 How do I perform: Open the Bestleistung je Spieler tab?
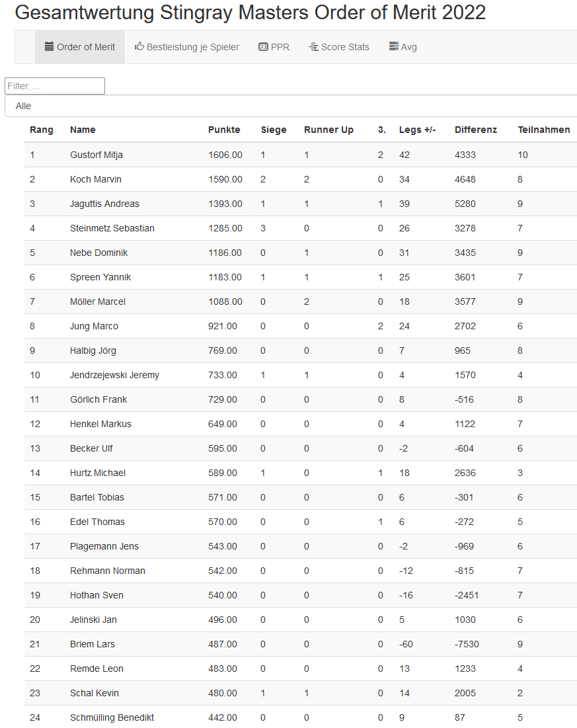click(x=187, y=47)
